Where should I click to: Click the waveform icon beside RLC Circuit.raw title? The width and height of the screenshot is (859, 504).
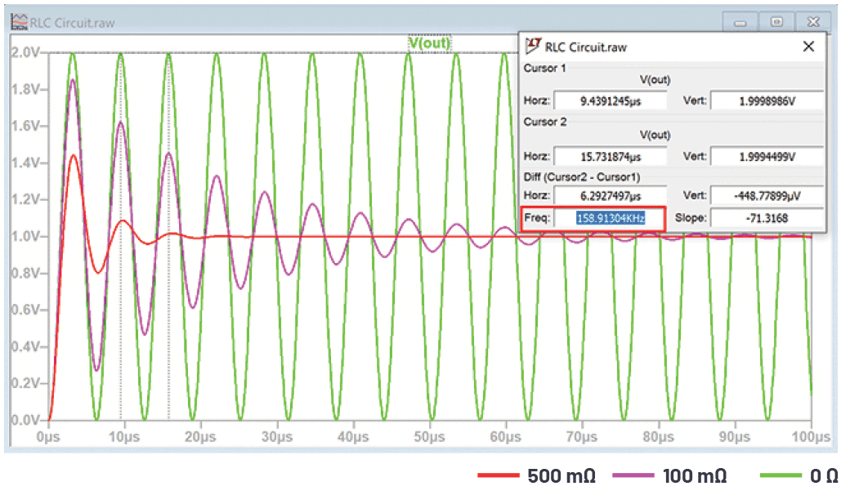click(19, 22)
